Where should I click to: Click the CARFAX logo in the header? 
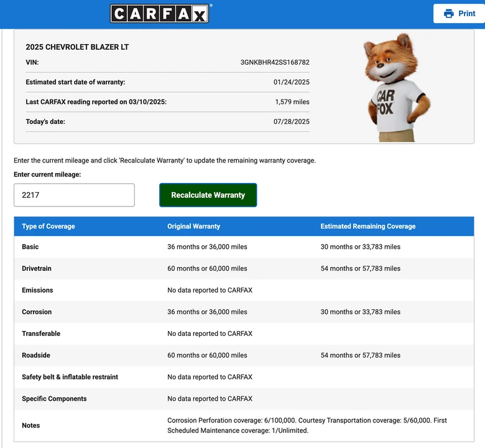point(160,14)
